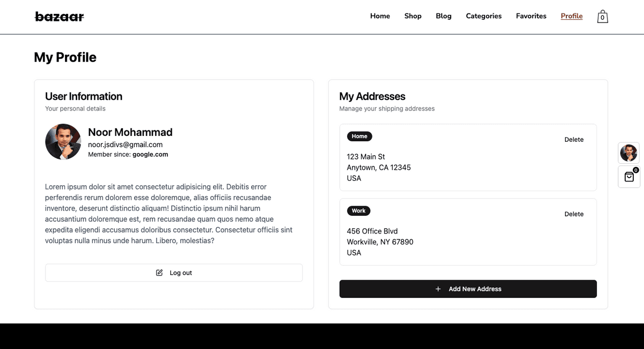The height and width of the screenshot is (349, 644).
Task: Click the Work address label badge
Action: coord(358,211)
